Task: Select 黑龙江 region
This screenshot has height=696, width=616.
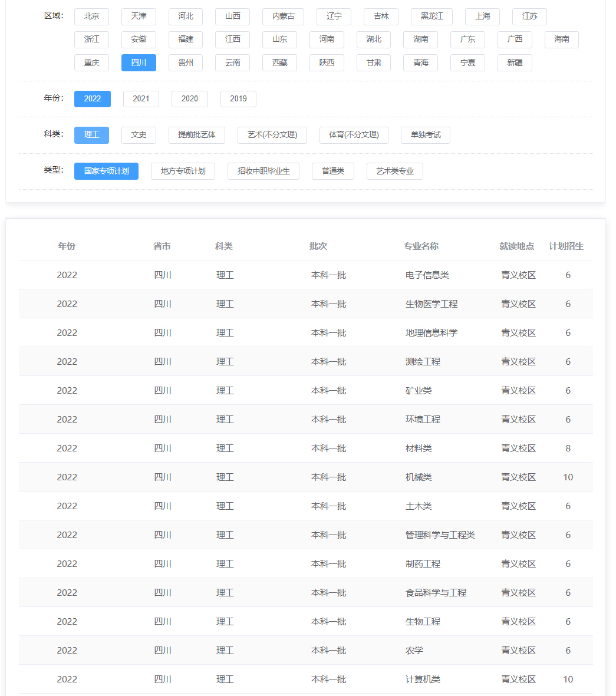Action: 431,17
